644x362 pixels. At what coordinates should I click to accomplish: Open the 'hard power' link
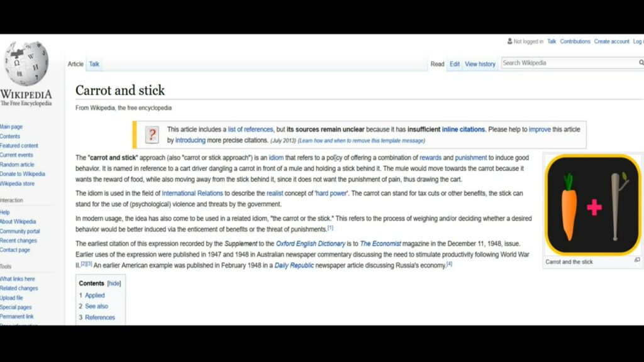click(x=331, y=194)
